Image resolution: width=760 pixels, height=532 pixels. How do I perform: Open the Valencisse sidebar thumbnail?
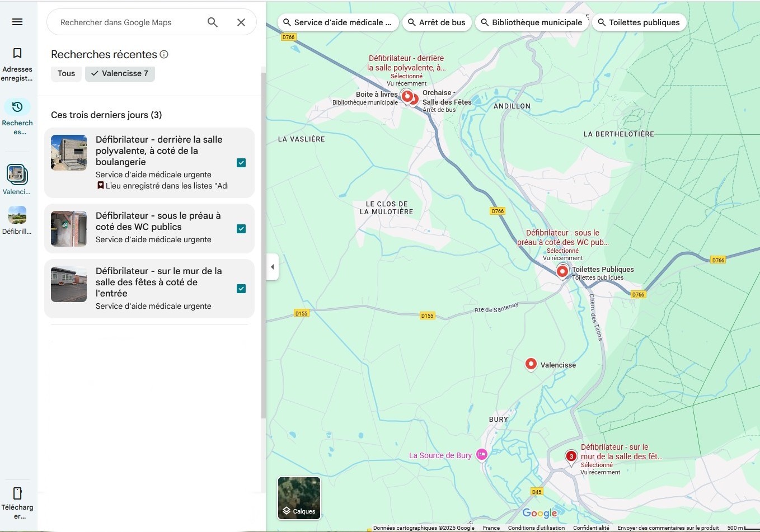click(x=17, y=175)
